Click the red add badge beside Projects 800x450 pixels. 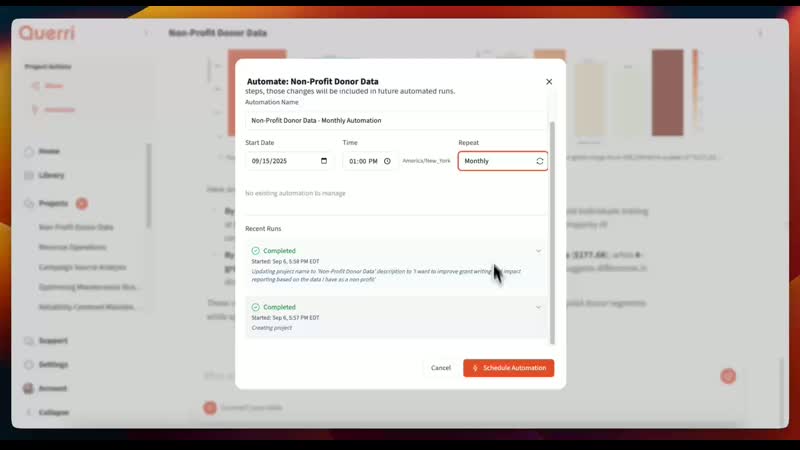pyautogui.click(x=82, y=203)
